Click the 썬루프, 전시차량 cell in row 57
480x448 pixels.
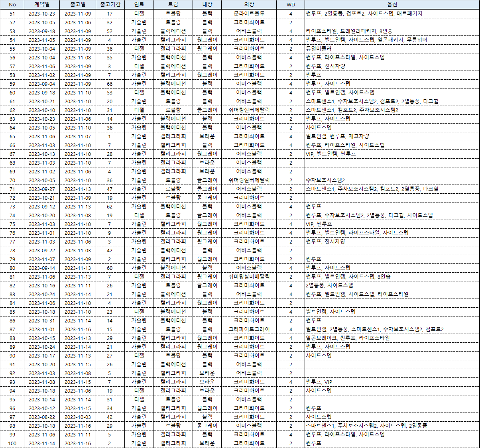pos(392,66)
